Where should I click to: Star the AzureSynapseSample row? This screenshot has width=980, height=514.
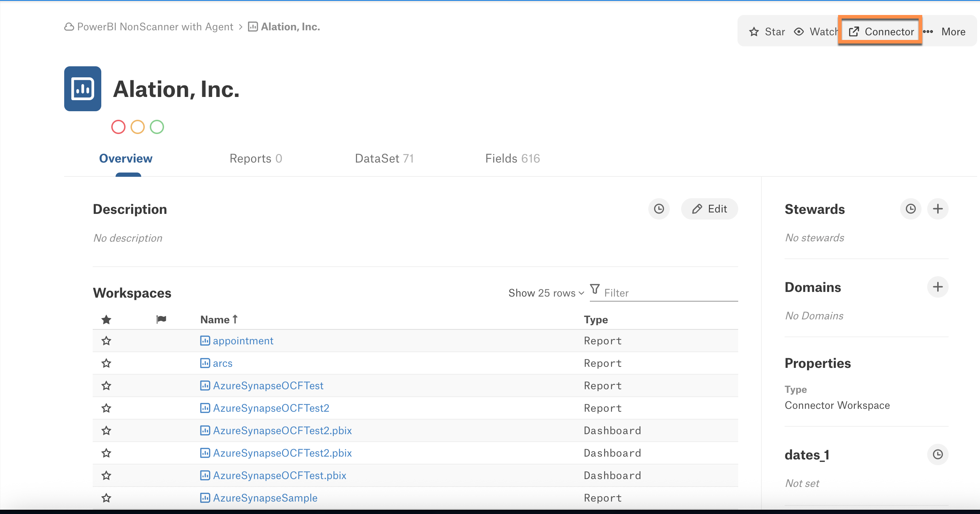click(107, 498)
